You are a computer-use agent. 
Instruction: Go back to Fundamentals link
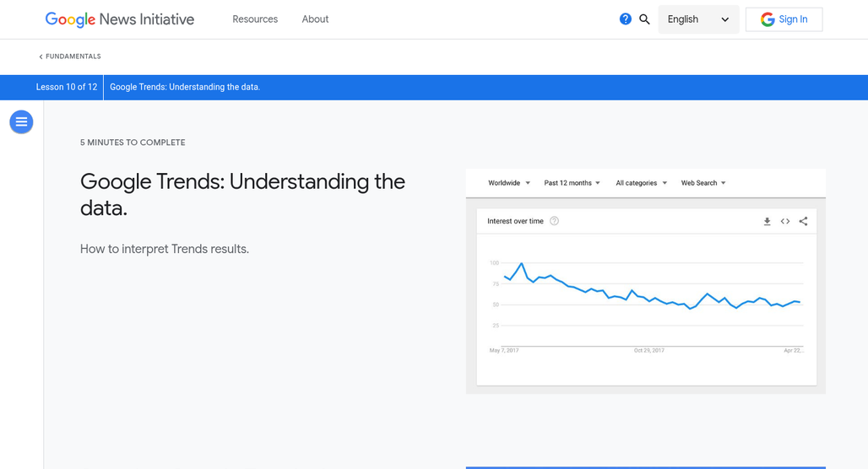point(70,57)
